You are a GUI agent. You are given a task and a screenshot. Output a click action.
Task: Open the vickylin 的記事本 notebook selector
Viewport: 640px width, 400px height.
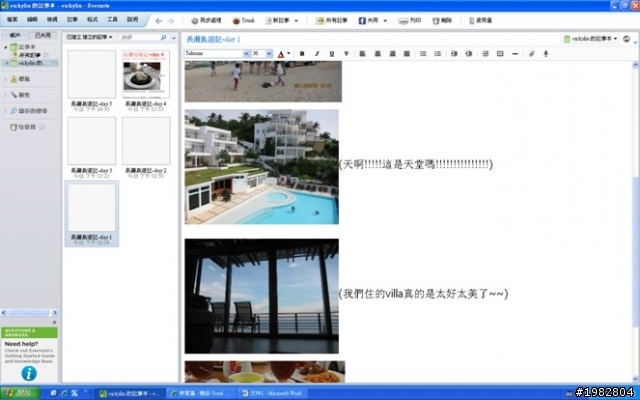(x=590, y=39)
